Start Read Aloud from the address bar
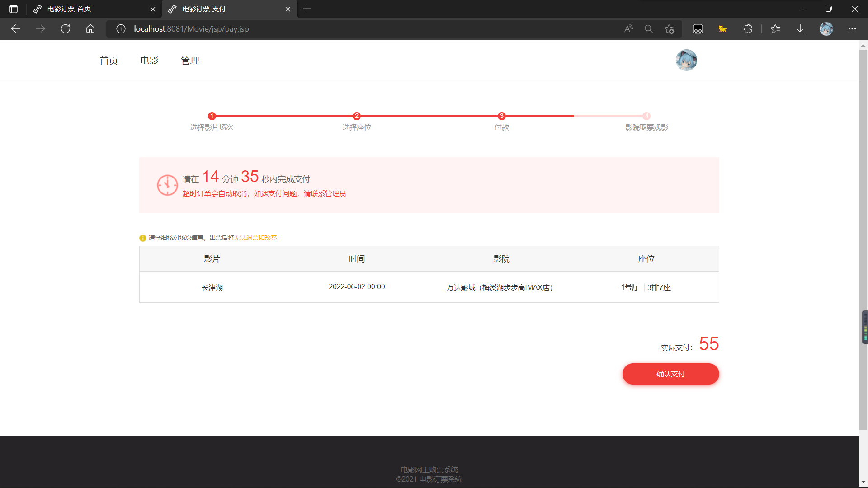Image resolution: width=868 pixels, height=488 pixels. 628,28
